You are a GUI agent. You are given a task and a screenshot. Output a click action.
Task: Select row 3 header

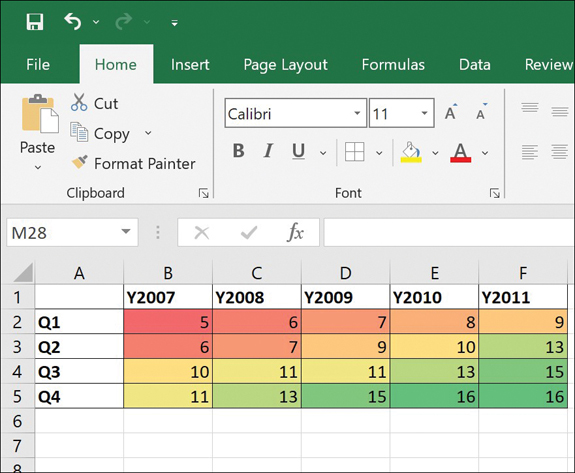pyautogui.click(x=17, y=346)
